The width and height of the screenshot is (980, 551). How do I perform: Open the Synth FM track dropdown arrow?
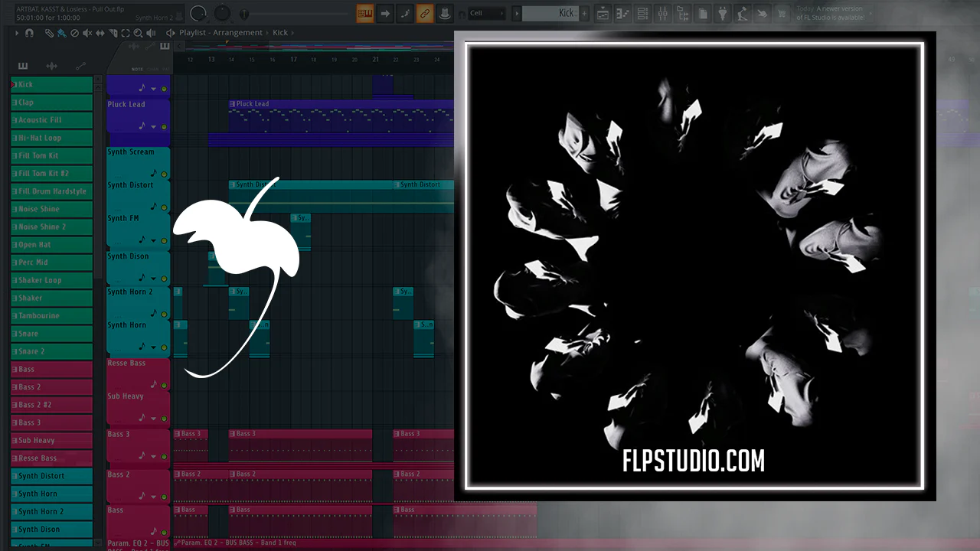point(153,241)
